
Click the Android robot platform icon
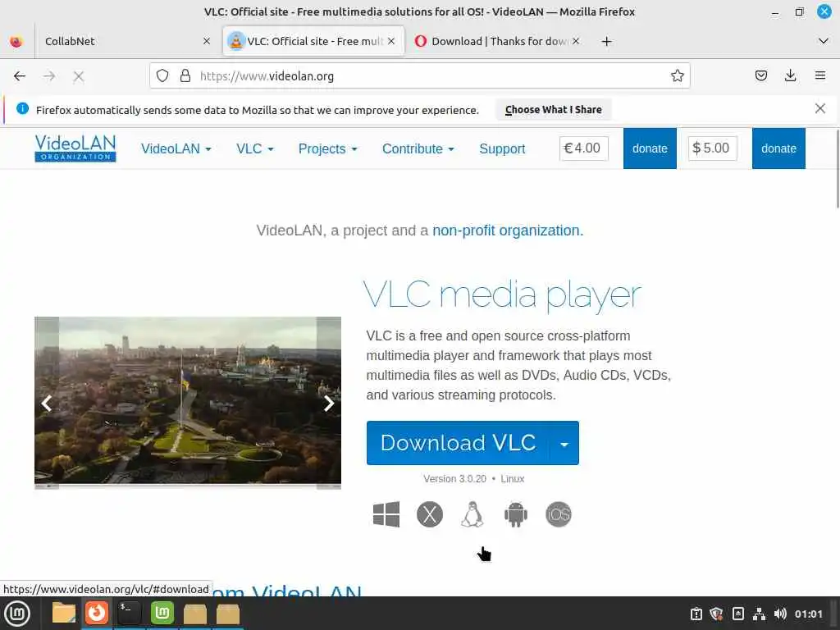516,514
